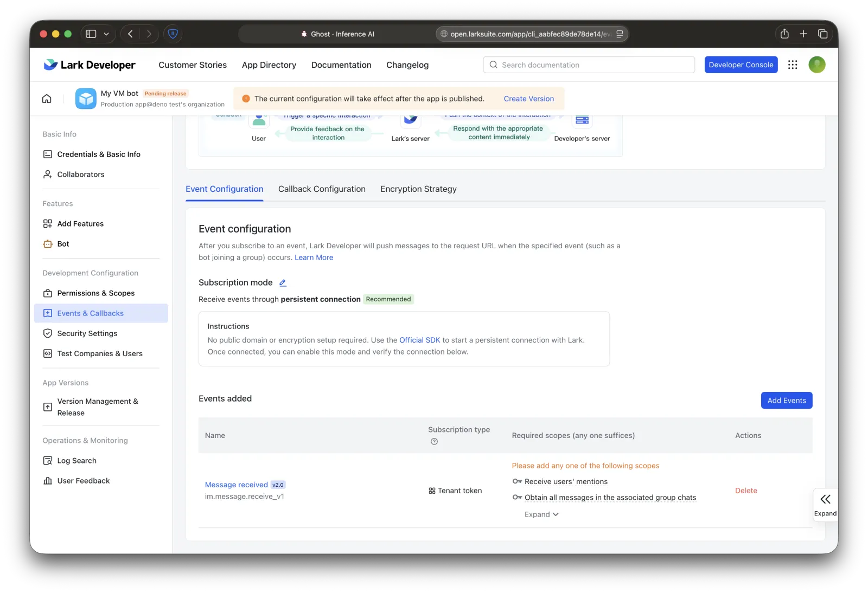This screenshot has width=868, height=593.
Task: Open the Message received event link
Action: (237, 485)
